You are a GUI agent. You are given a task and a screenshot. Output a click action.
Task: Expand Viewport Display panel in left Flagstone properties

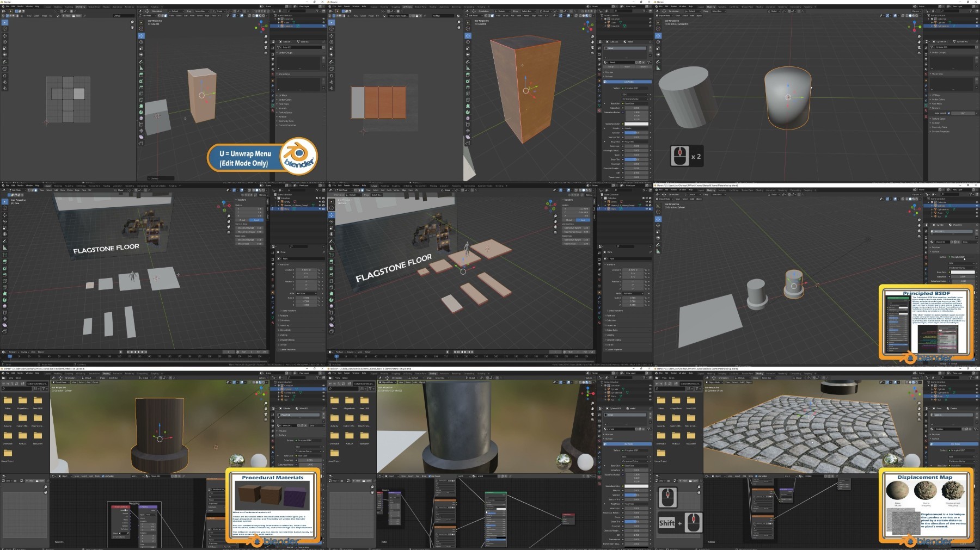coord(286,339)
